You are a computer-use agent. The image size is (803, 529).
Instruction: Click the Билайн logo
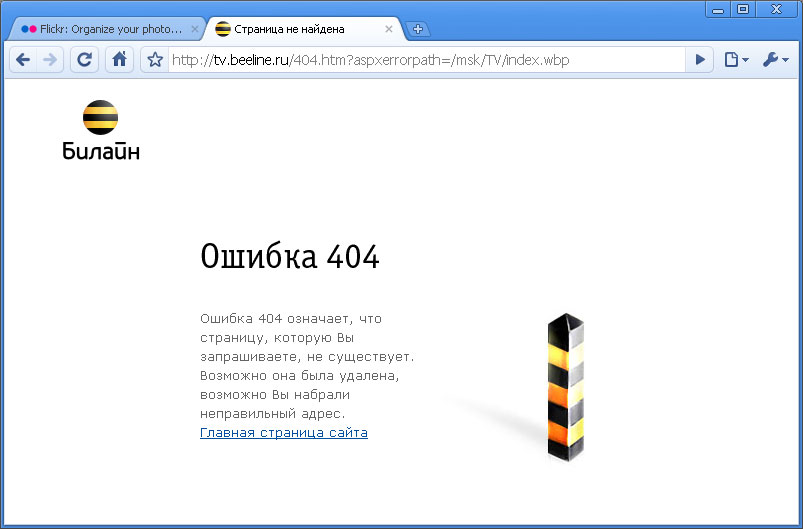pyautogui.click(x=101, y=130)
